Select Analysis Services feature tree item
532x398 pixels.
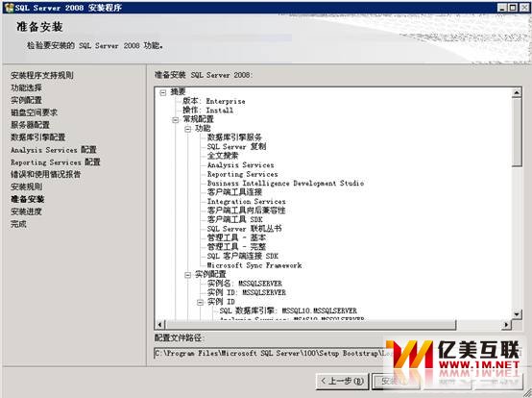coord(241,165)
